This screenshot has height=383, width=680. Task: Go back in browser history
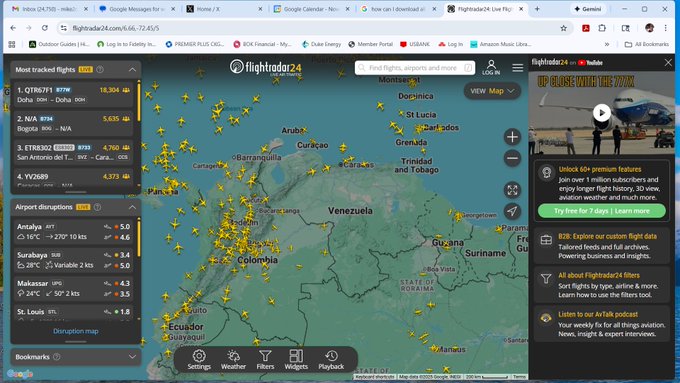click(13, 28)
